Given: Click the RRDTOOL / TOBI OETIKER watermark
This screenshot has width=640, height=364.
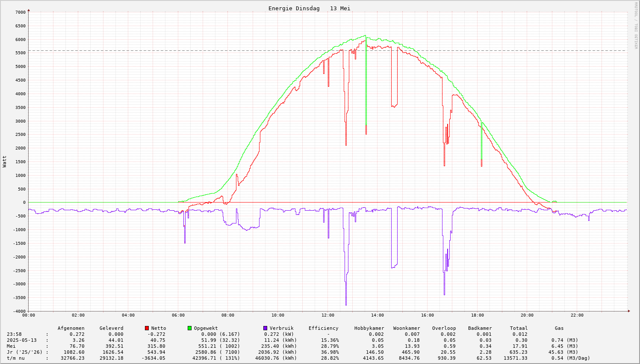Looking at the screenshot, I should pyautogui.click(x=636, y=25).
